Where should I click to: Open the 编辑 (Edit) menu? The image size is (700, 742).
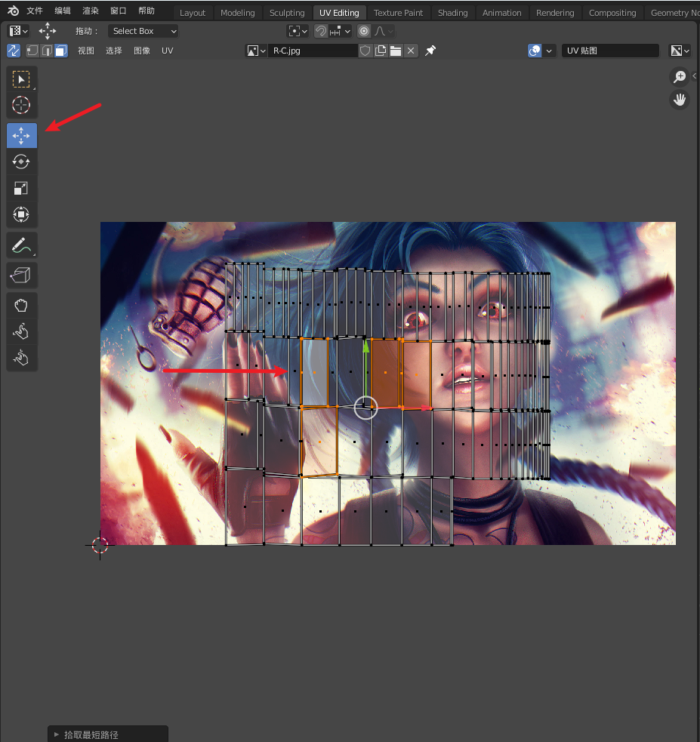pyautogui.click(x=63, y=11)
